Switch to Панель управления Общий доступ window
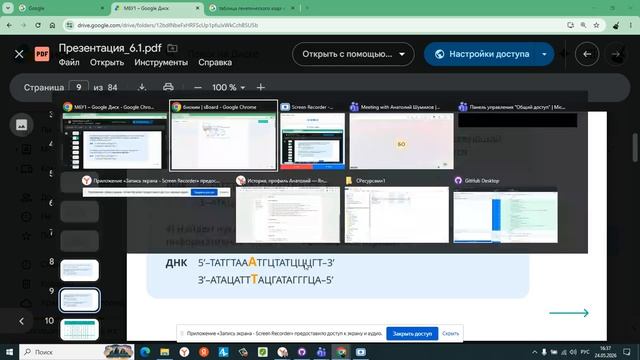Image resolution: width=640 pixels, height=360 pixels. (518, 115)
